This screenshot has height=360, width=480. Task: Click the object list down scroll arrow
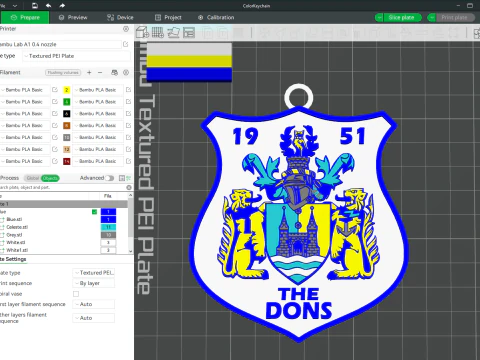coord(130,251)
